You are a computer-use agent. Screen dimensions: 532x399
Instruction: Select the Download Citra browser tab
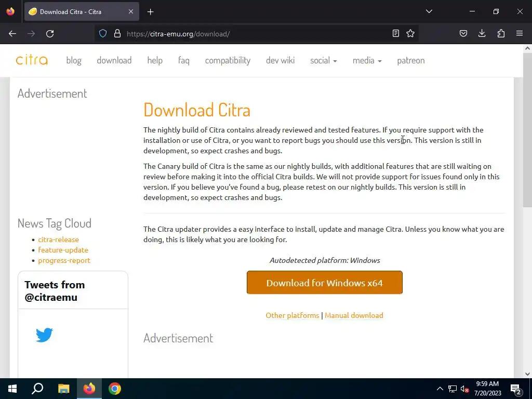point(82,11)
